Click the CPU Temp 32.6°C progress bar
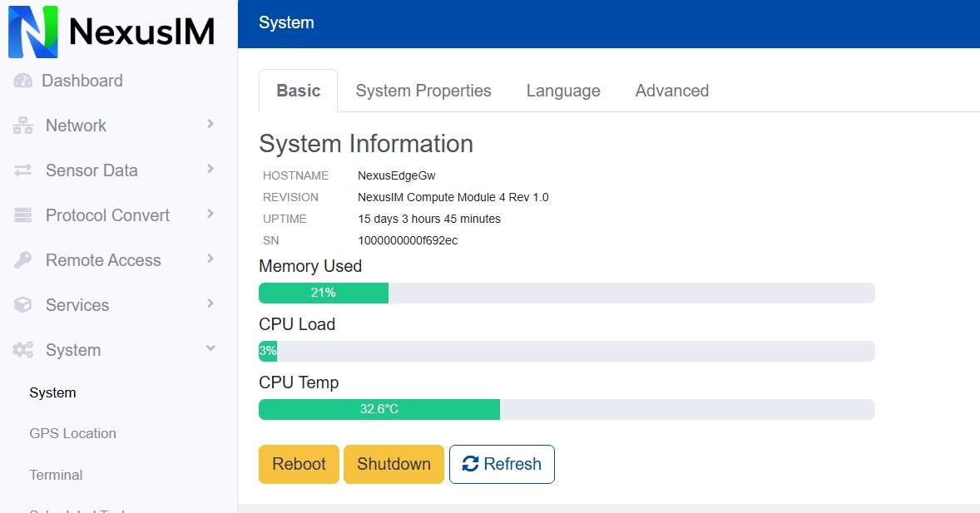This screenshot has height=513, width=980. point(567,409)
